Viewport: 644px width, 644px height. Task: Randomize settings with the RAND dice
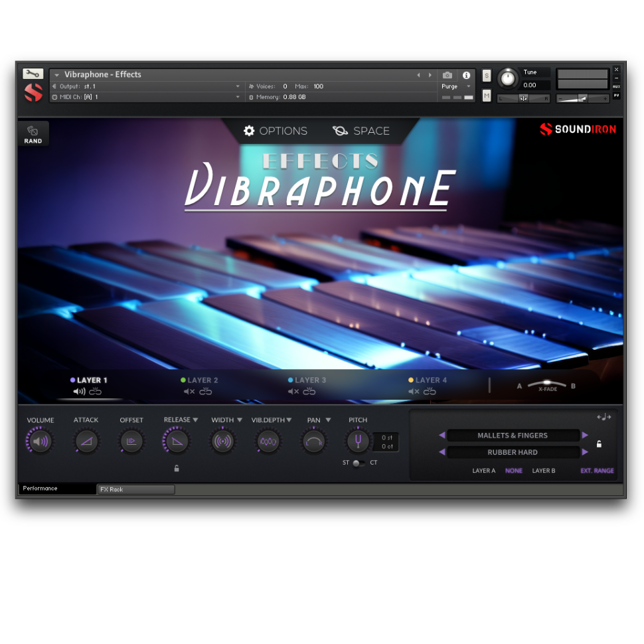pos(33,134)
